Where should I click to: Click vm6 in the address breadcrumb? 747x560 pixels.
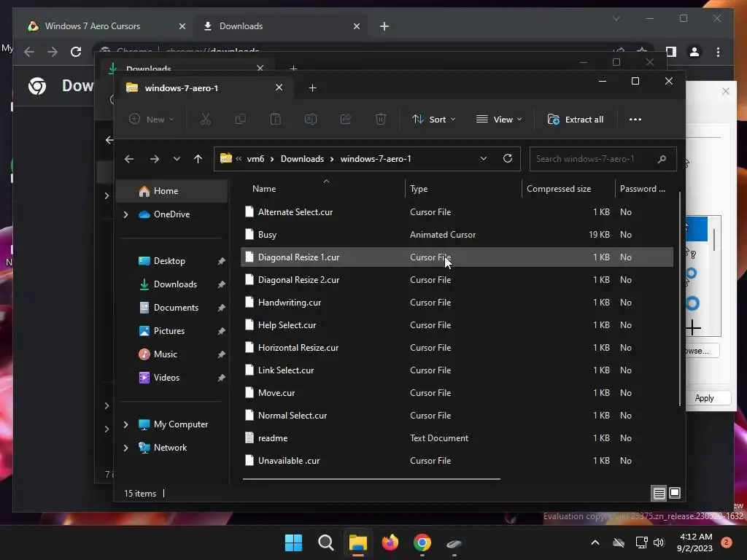[255, 159]
